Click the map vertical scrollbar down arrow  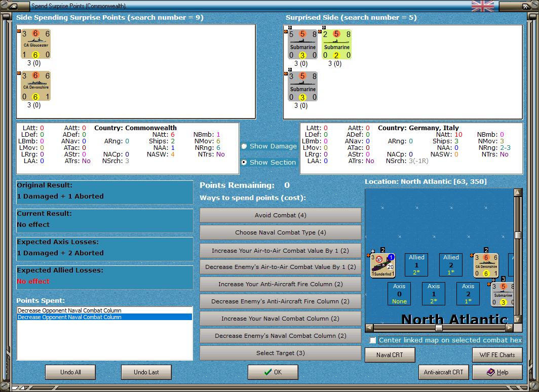(518, 319)
